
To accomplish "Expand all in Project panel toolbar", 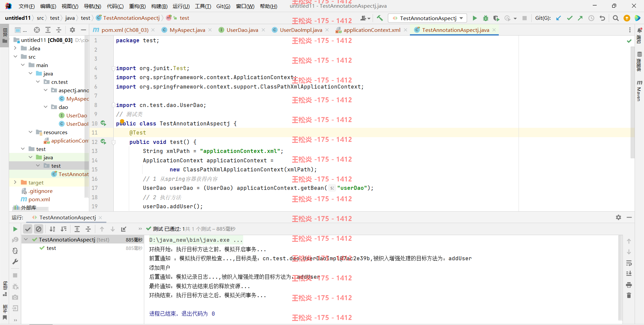I will [48, 30].
